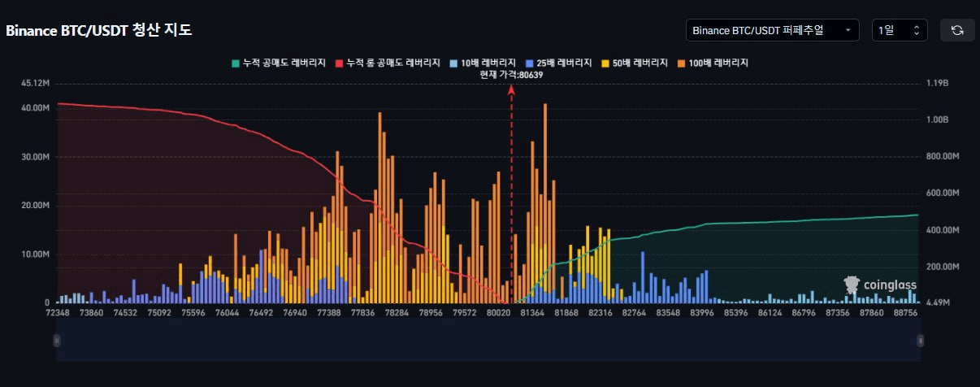Click the 1.19B right axis label
Viewport: 980px width, 387px height.
pos(937,83)
